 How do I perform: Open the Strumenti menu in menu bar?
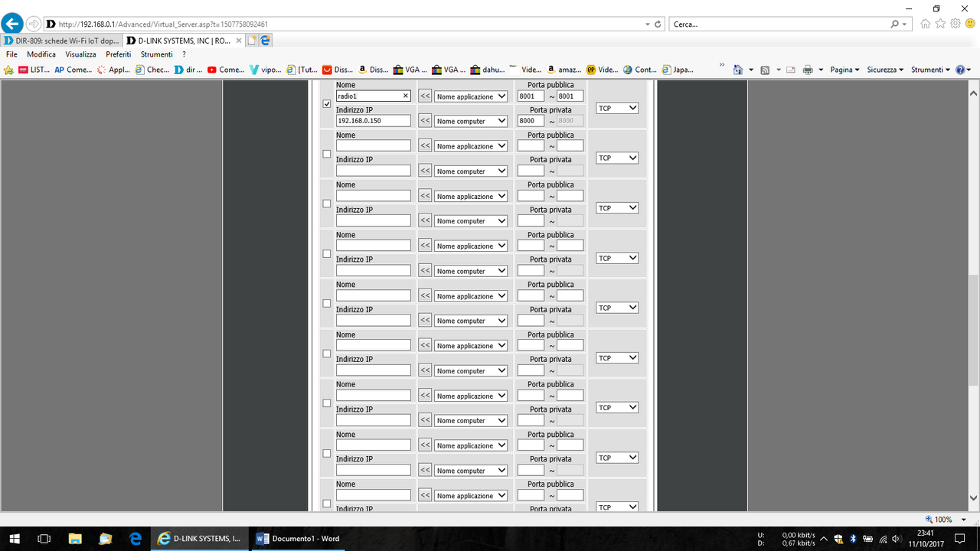coord(156,54)
